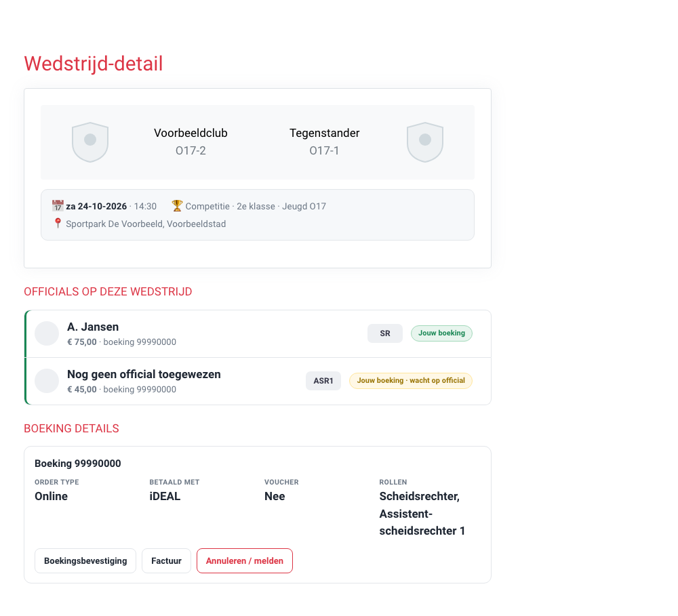Click the 'ROLLEN' label
This screenshot has width=678, height=616.
click(393, 482)
